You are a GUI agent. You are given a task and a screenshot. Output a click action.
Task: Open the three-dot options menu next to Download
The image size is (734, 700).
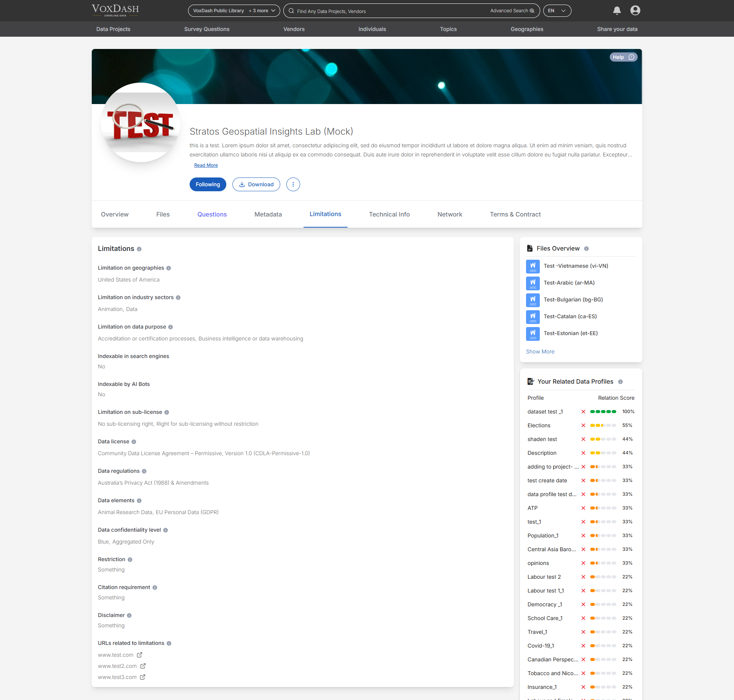click(x=293, y=184)
